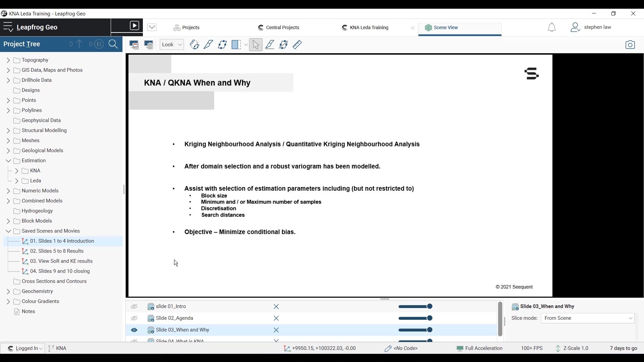Image resolution: width=644 pixels, height=362 pixels.
Task: Select the draw slicer line tool
Action: point(208,45)
